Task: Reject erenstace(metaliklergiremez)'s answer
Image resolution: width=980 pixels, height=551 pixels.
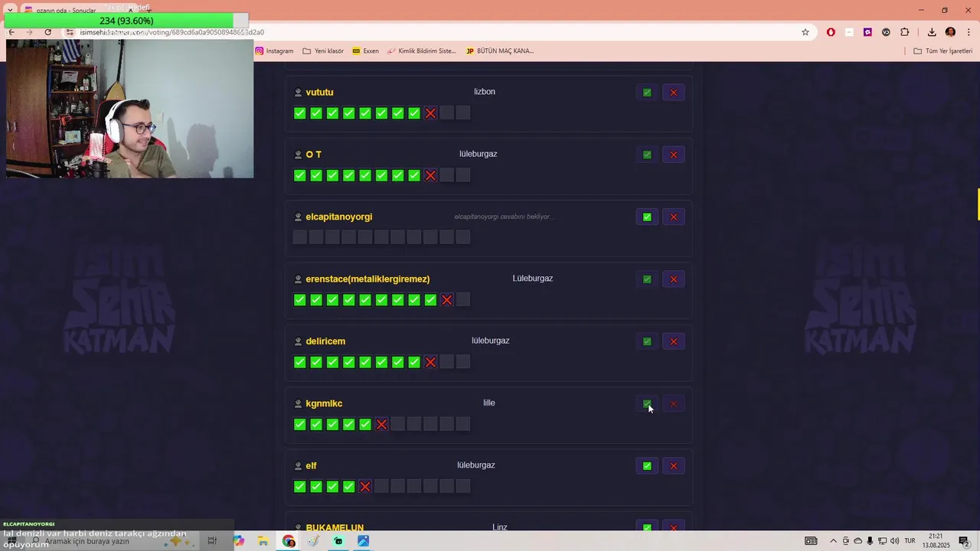Action: click(x=674, y=279)
